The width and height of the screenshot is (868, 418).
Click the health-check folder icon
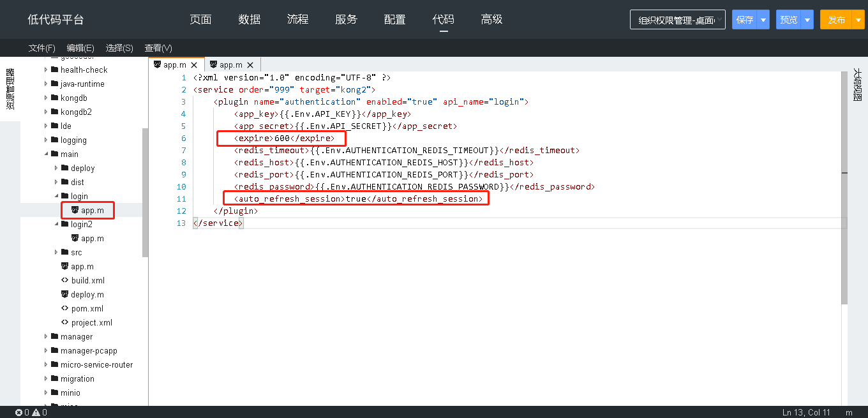pos(54,70)
